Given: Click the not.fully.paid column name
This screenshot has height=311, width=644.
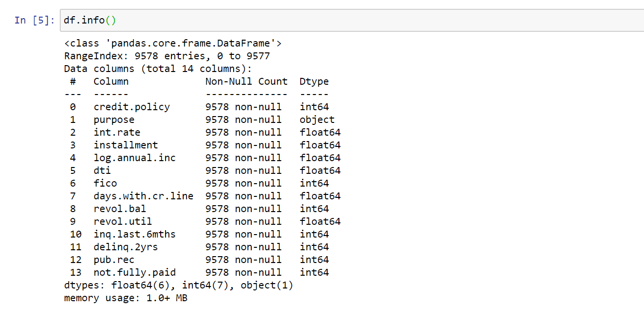Looking at the screenshot, I should click(x=135, y=273).
